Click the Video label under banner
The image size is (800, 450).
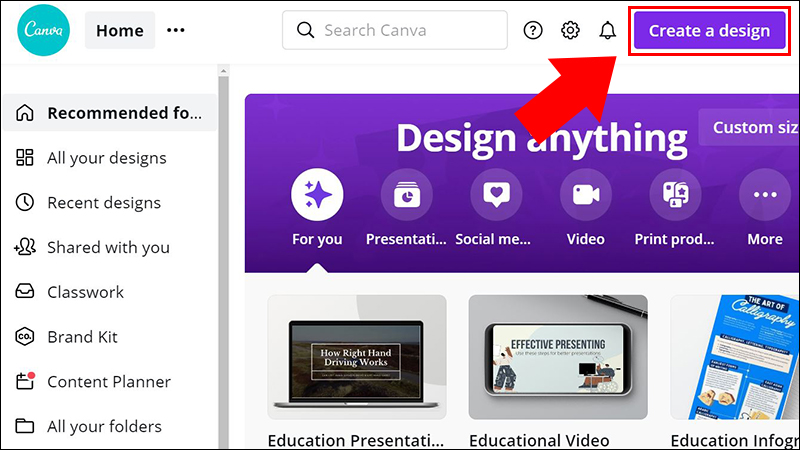click(586, 239)
